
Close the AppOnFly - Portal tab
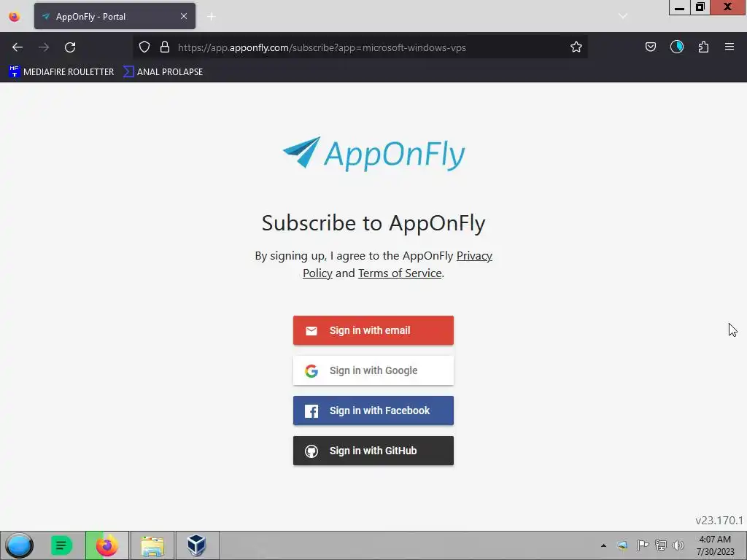pos(184,16)
